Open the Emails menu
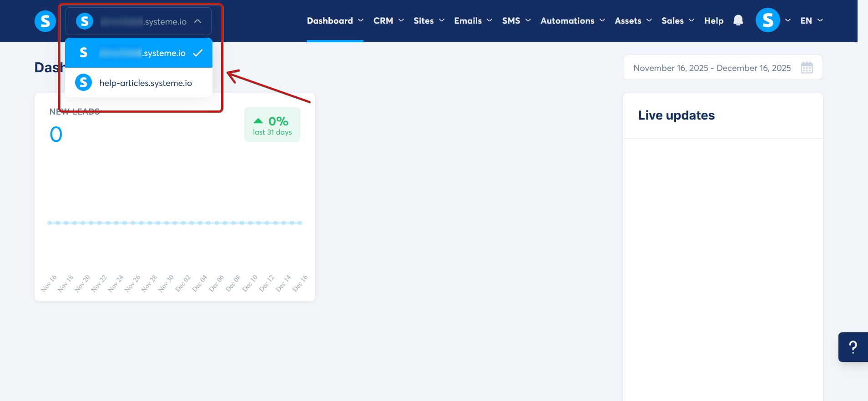Image resolution: width=868 pixels, height=401 pixels. coord(473,20)
